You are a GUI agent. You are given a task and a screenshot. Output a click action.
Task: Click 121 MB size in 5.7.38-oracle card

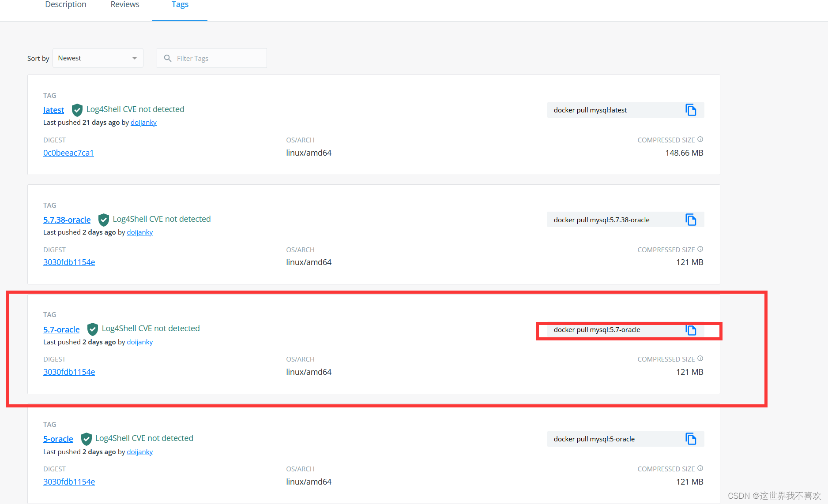pos(689,262)
